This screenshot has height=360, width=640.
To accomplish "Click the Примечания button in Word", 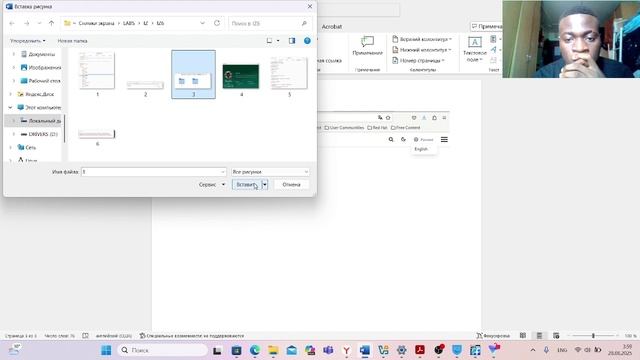I will (x=487, y=27).
